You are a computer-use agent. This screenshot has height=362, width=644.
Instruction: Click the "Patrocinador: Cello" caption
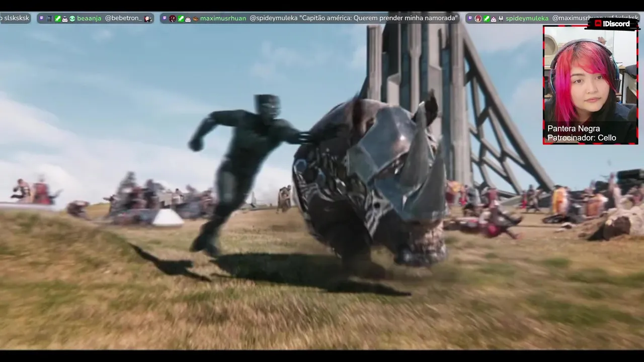point(582,138)
